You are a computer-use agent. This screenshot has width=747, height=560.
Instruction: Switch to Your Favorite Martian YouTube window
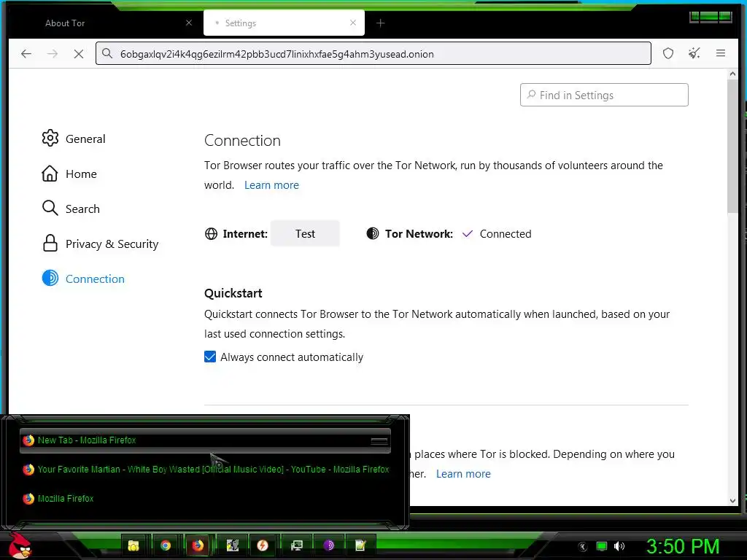[205, 470]
